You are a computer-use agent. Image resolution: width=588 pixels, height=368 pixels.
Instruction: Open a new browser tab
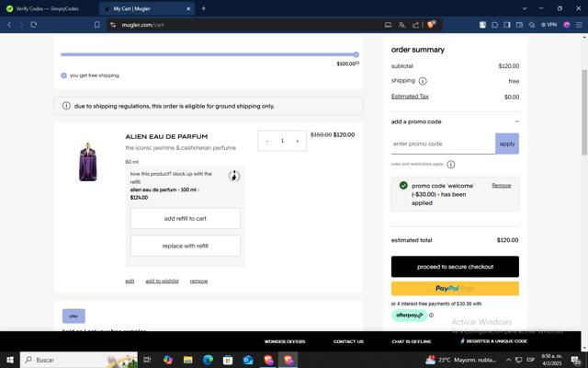click(204, 8)
